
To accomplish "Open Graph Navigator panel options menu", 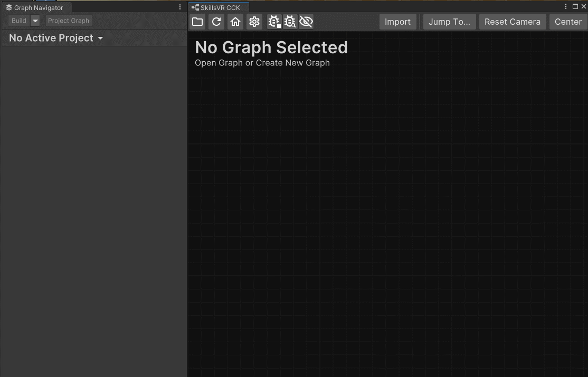I will (x=180, y=7).
